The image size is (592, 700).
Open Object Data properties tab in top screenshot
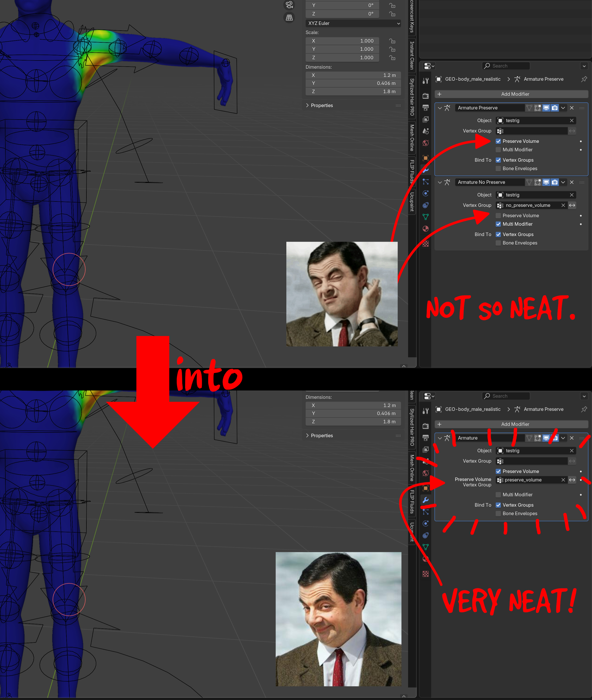(426, 217)
